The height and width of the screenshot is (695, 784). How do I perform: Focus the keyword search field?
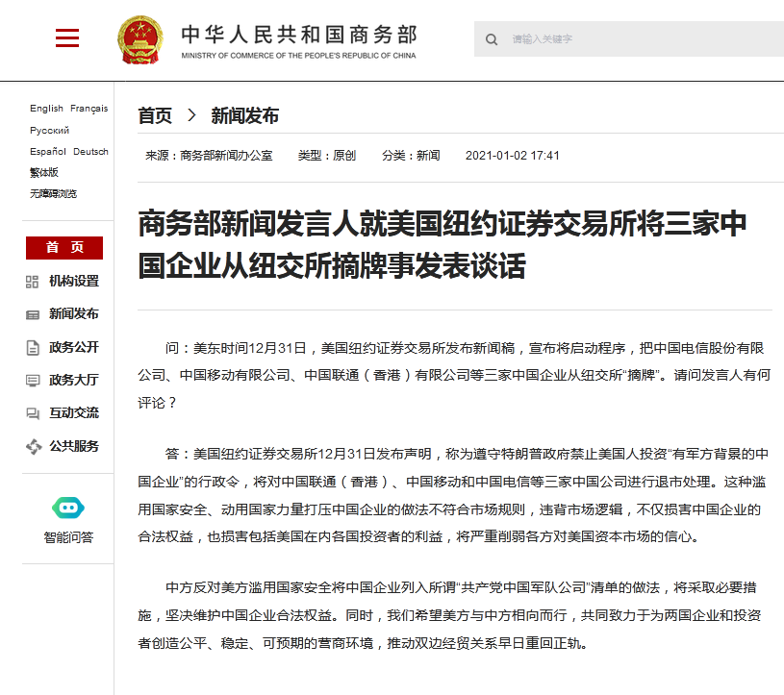(629, 39)
